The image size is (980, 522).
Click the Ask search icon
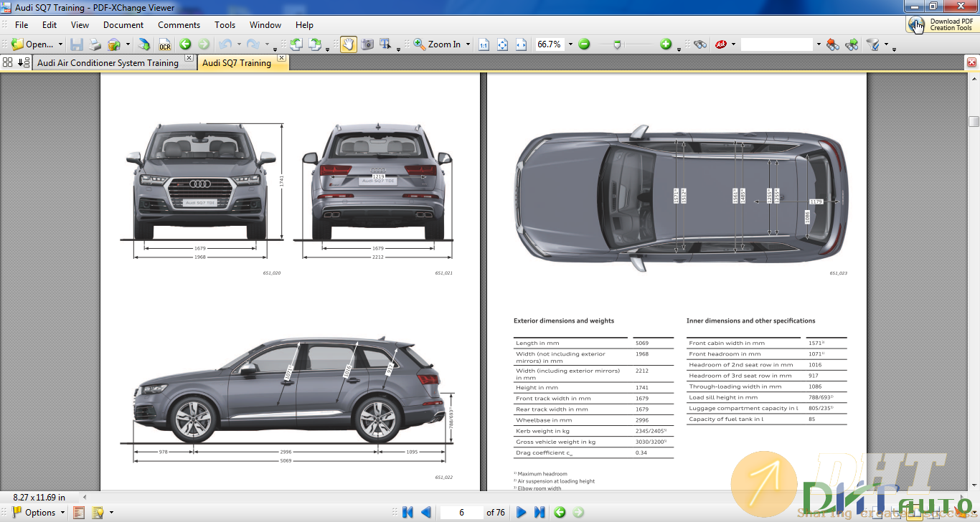(x=721, y=44)
